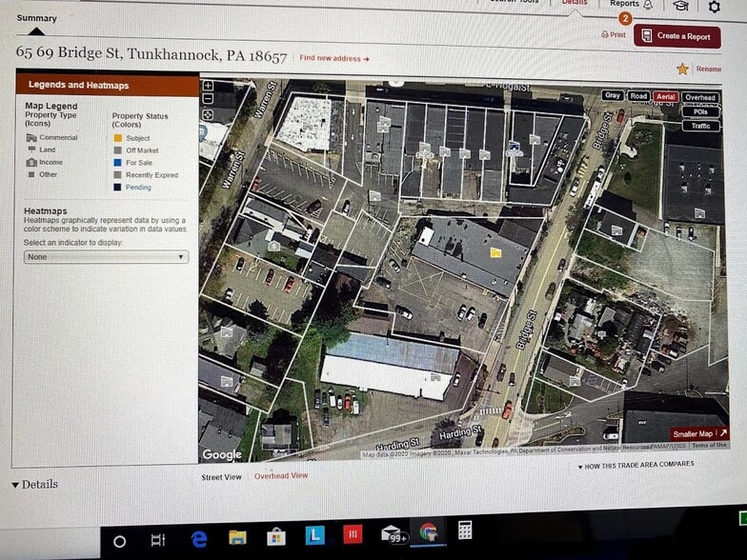Expand the Details section
The image size is (747, 560).
[x=34, y=484]
